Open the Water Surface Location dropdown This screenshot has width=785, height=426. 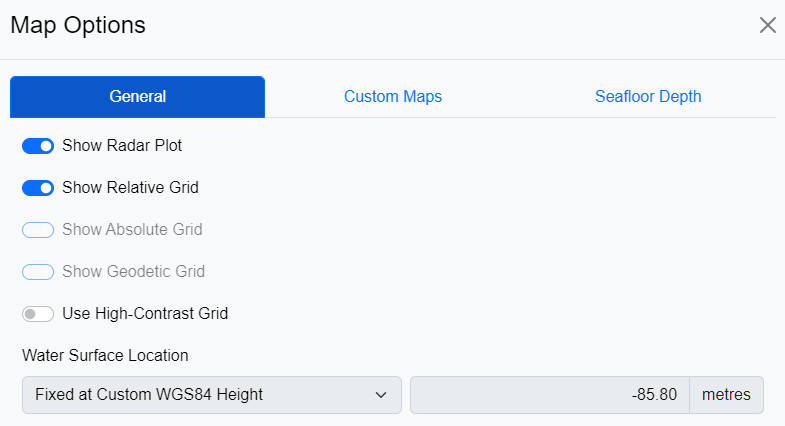200,395
